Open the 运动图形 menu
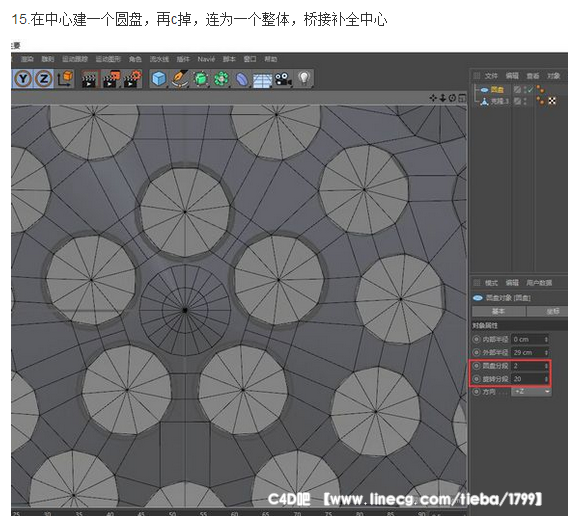Image resolution: width=568 pixels, height=516 pixels. [x=108, y=59]
